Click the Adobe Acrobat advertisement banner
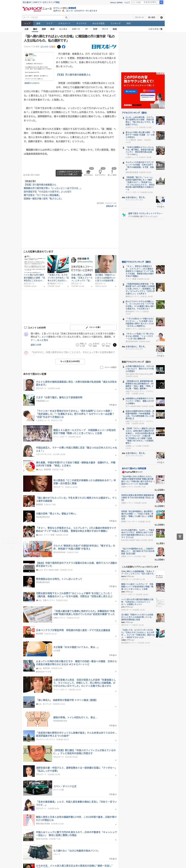 point(143,90)
